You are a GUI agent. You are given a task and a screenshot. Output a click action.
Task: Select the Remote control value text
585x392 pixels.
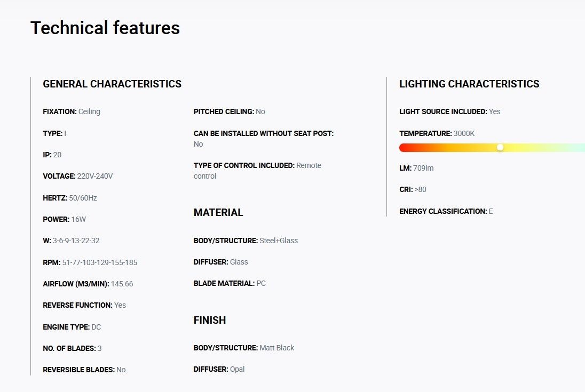click(x=257, y=171)
